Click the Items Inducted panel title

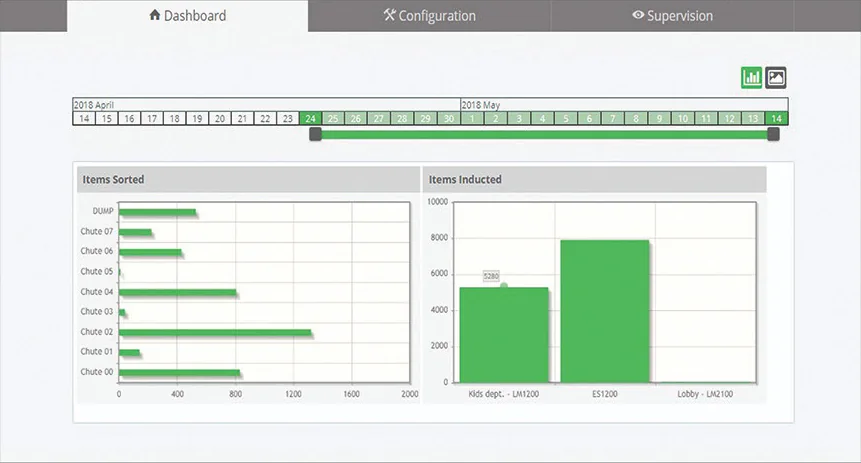pyautogui.click(x=465, y=180)
